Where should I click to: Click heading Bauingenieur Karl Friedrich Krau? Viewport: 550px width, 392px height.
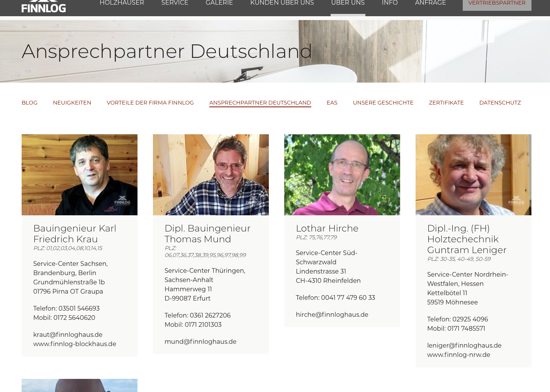(75, 233)
